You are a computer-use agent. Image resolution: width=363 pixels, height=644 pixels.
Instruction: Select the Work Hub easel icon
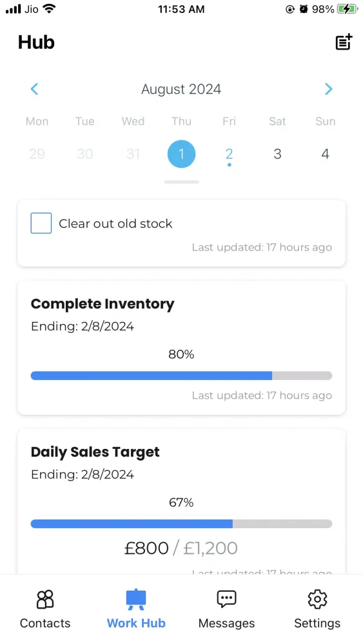(136, 599)
